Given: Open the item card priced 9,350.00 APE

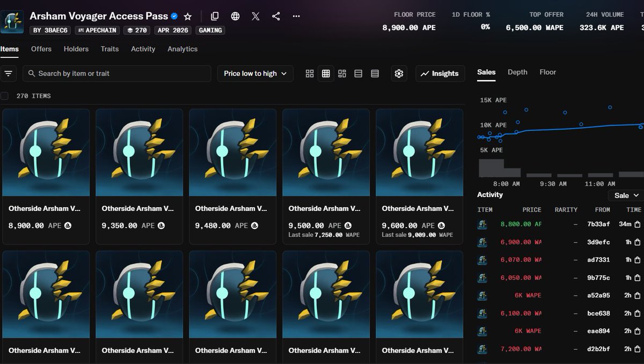Looking at the screenshot, I should [139, 177].
